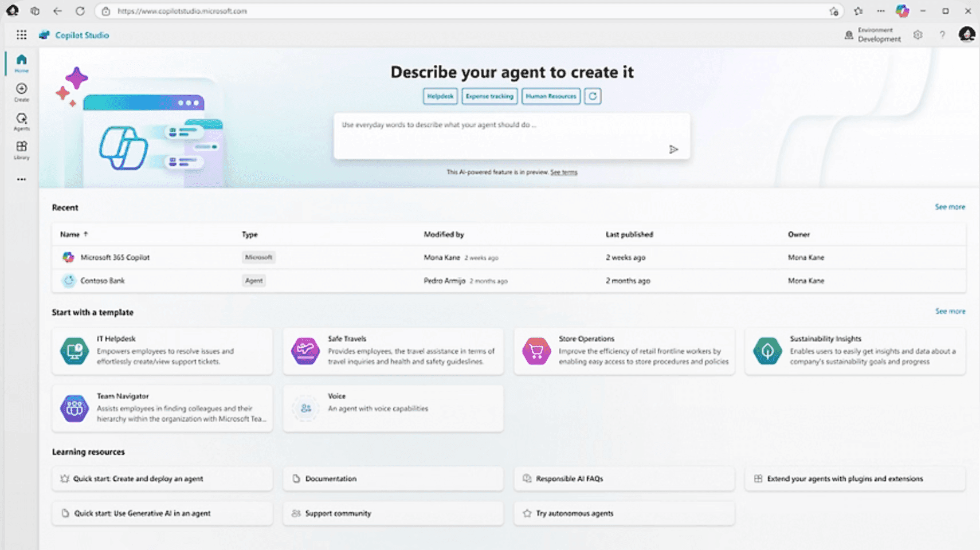
Task: Click the agent description text box
Action: click(512, 136)
